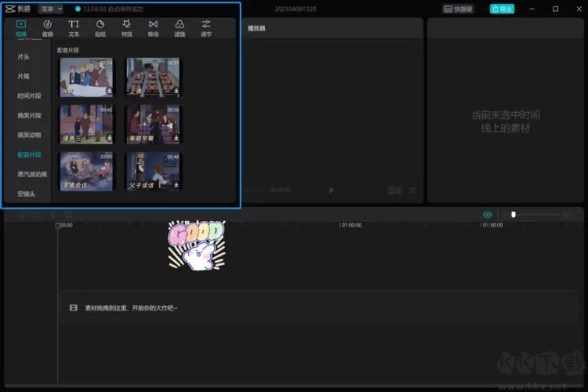The width and height of the screenshot is (588, 392).
Task: Click the timeline zoom slider handle
Action: point(514,215)
